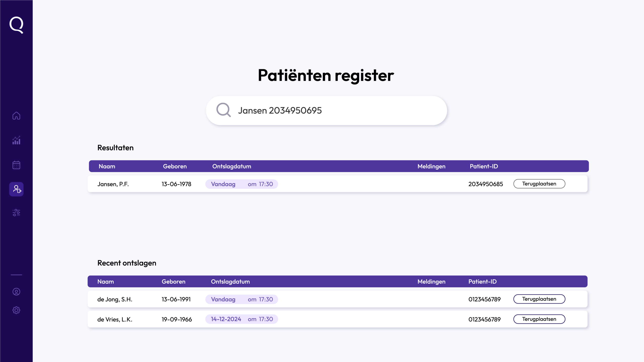The width and height of the screenshot is (644, 362).
Task: Open the settings gear icon
Action: 16,310
